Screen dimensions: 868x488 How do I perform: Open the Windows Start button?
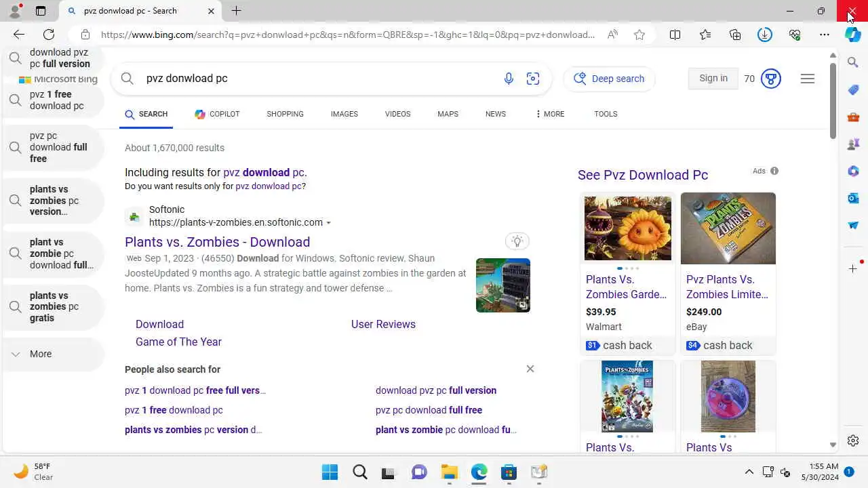(x=330, y=472)
